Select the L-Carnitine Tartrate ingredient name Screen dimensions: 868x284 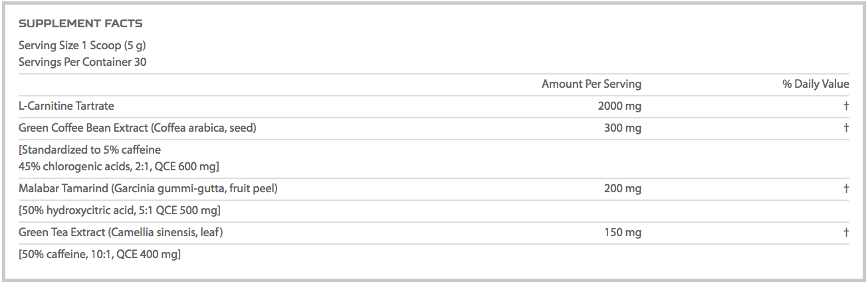point(66,106)
